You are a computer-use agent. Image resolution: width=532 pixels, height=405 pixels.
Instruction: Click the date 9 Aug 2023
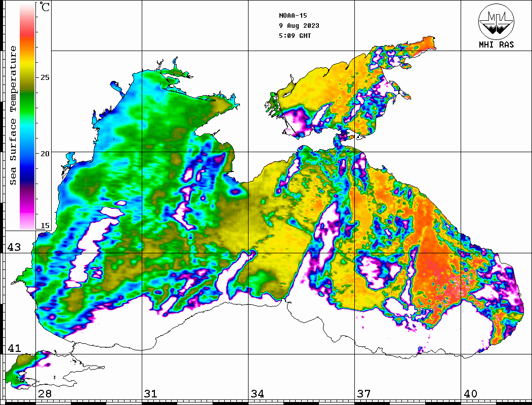tap(299, 26)
